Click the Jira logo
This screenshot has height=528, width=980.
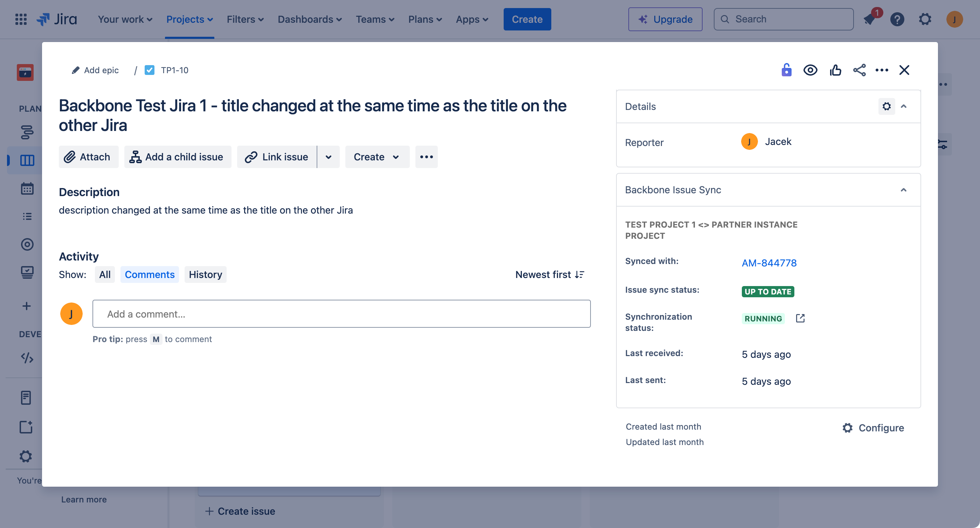pyautogui.click(x=57, y=19)
